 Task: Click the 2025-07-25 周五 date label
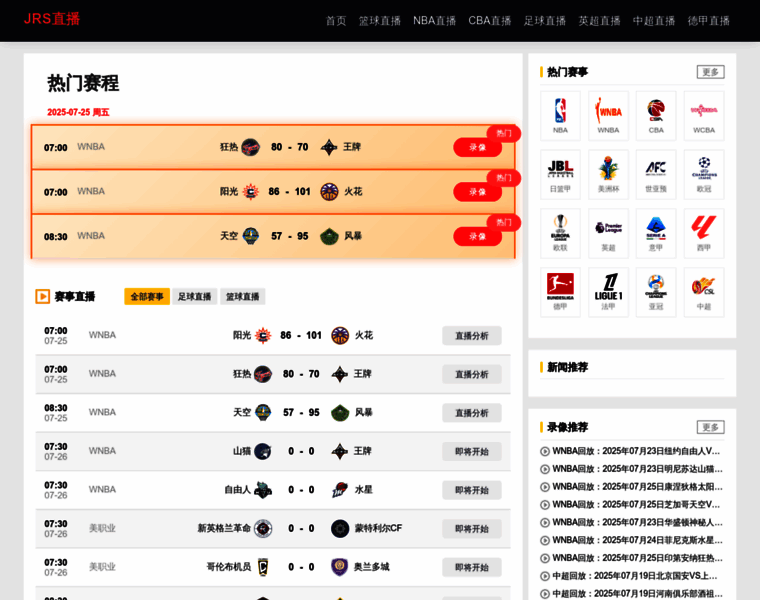coord(78,112)
